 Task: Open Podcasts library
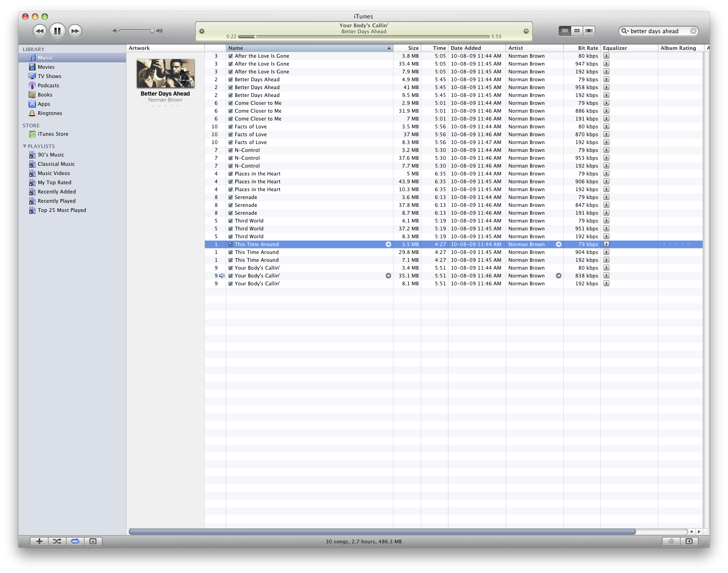click(72, 85)
